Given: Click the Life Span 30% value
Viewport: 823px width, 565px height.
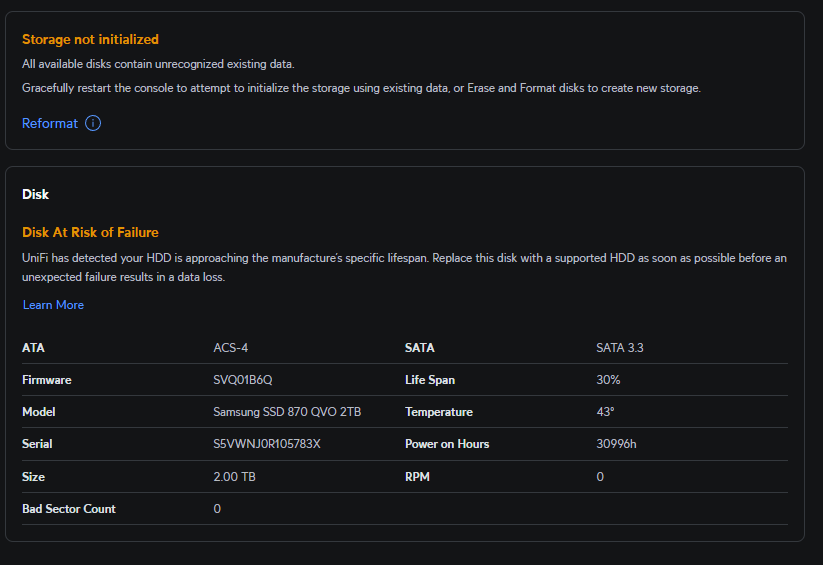Looking at the screenshot, I should click(x=608, y=380).
